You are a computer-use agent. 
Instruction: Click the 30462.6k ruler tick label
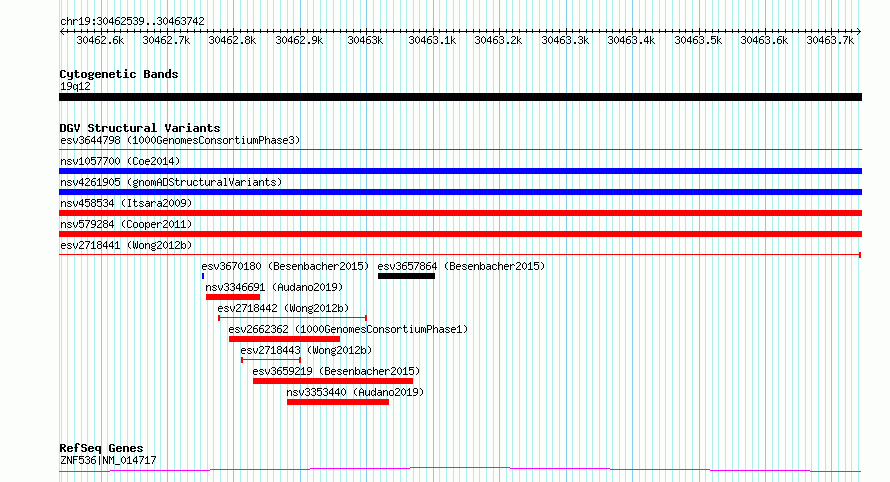point(100,40)
